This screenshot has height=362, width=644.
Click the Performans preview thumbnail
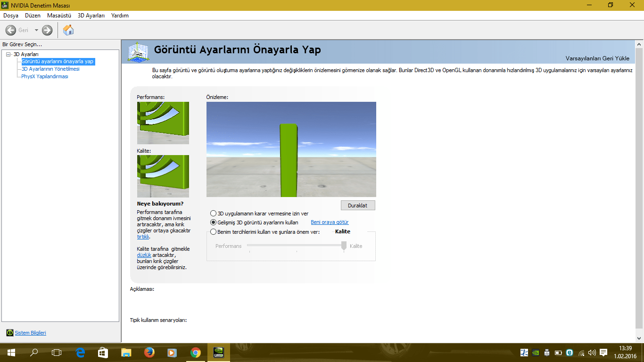[x=163, y=123]
